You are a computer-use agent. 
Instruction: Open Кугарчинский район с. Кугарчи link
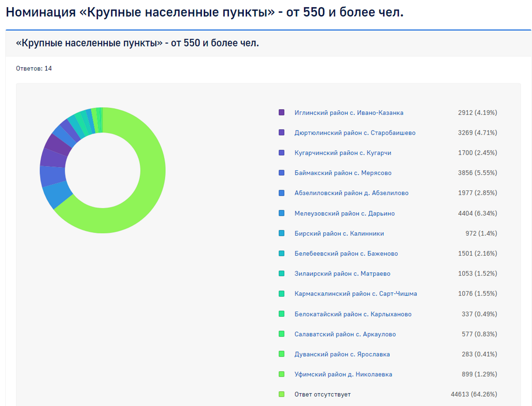(343, 153)
